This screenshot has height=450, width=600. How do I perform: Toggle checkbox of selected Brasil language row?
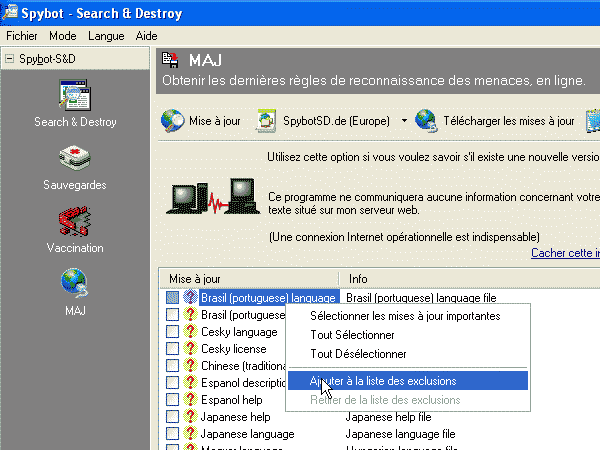(173, 297)
